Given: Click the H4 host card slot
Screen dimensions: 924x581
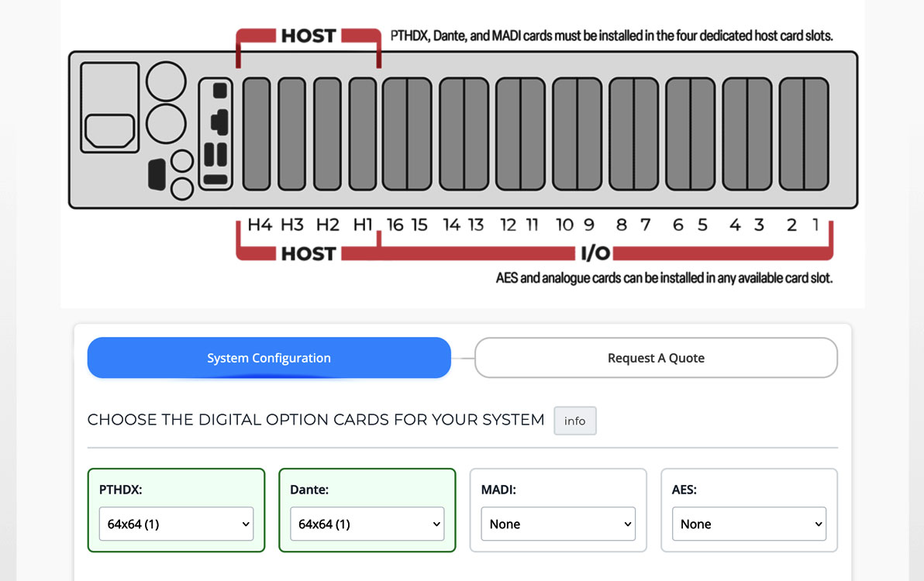Looking at the screenshot, I should (x=257, y=134).
